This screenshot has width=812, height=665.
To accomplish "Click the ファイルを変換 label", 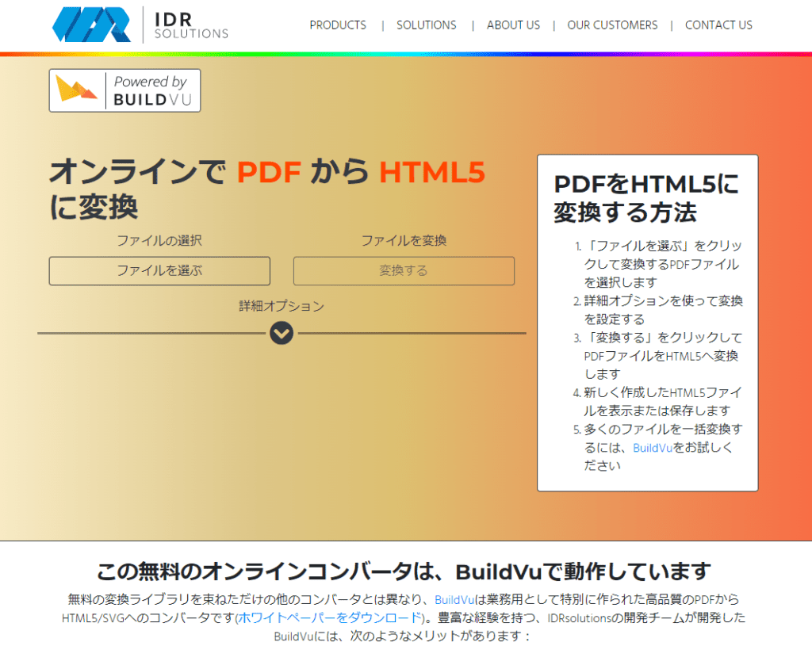I will [404, 241].
